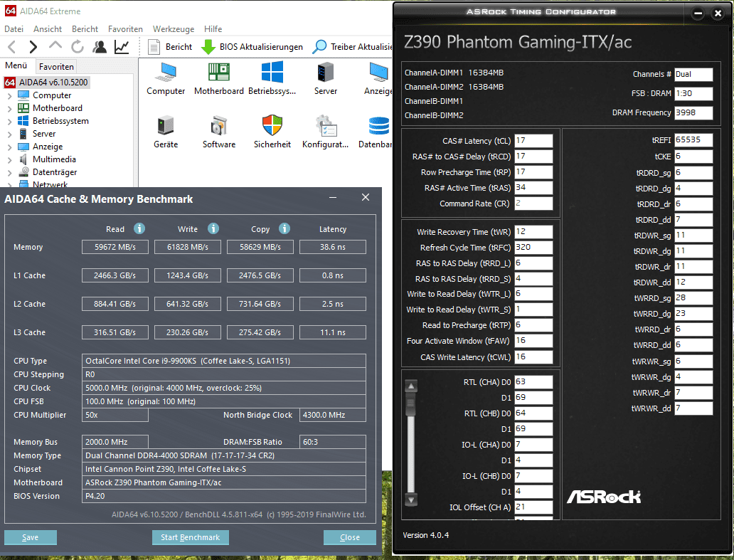Screen dimensions: 734x560
Task: Open the Ansicht menu
Action: click(47, 29)
